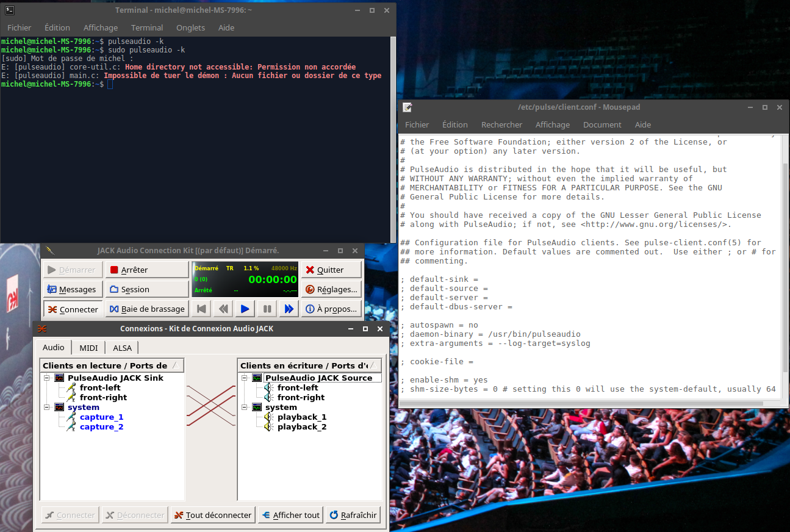Screen dimensions: 790x532
Task: Open the Messages window in JACK
Action: tap(72, 289)
